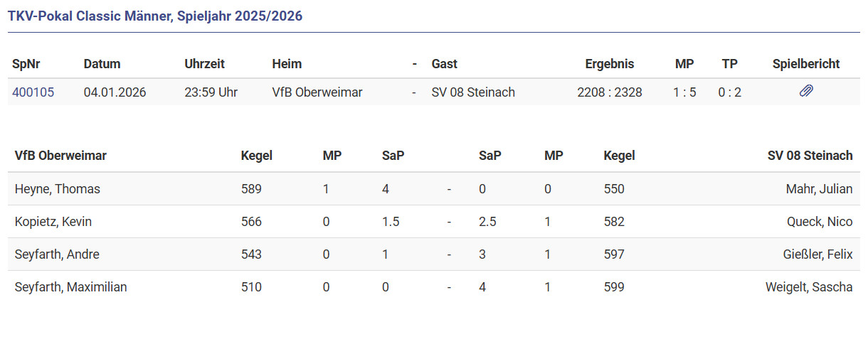Click the Uhrzeit column header

(x=204, y=64)
